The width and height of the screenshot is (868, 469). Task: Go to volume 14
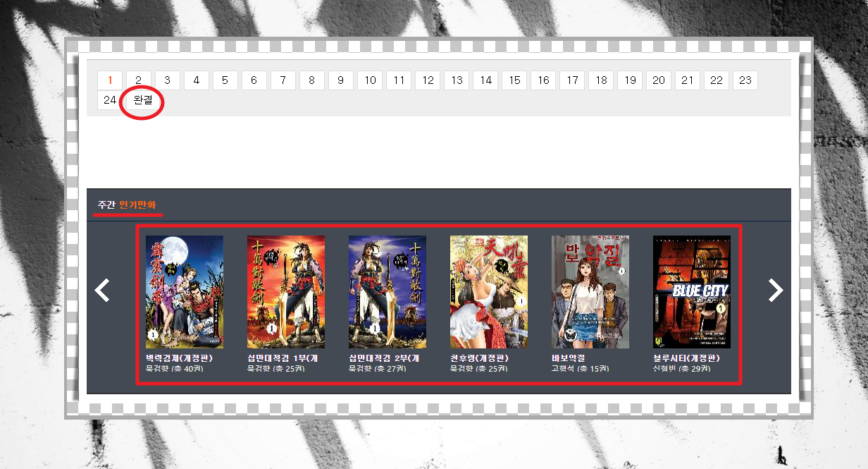(485, 80)
